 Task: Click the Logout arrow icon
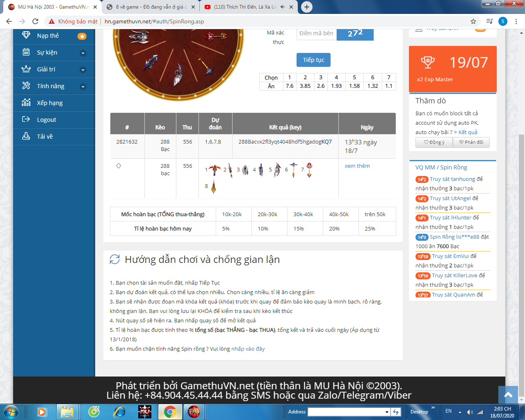pos(26,119)
